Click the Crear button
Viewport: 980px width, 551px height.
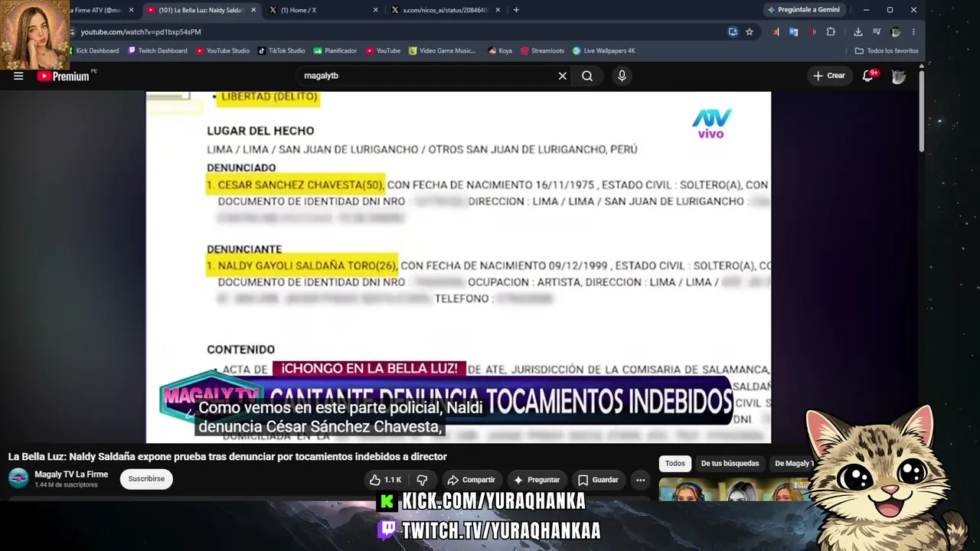point(829,76)
